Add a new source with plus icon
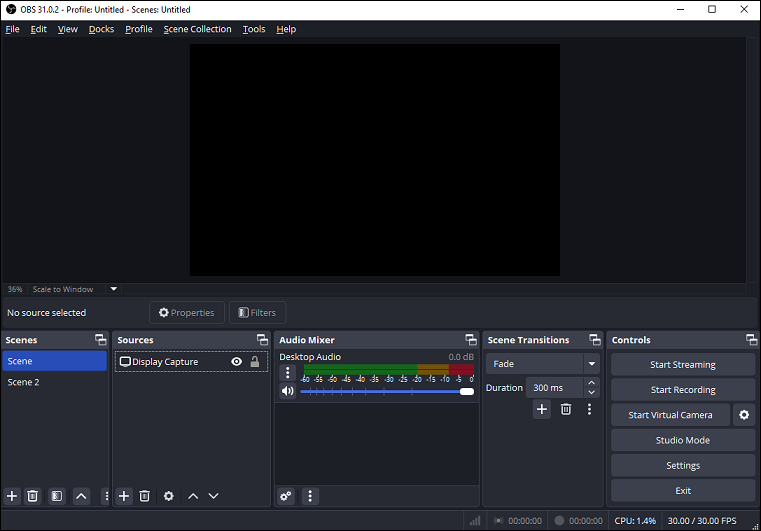761x531 pixels. coord(124,496)
